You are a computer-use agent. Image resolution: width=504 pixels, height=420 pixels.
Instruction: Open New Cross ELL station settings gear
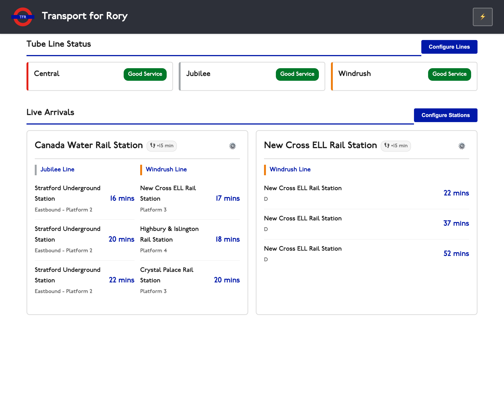[462, 146]
